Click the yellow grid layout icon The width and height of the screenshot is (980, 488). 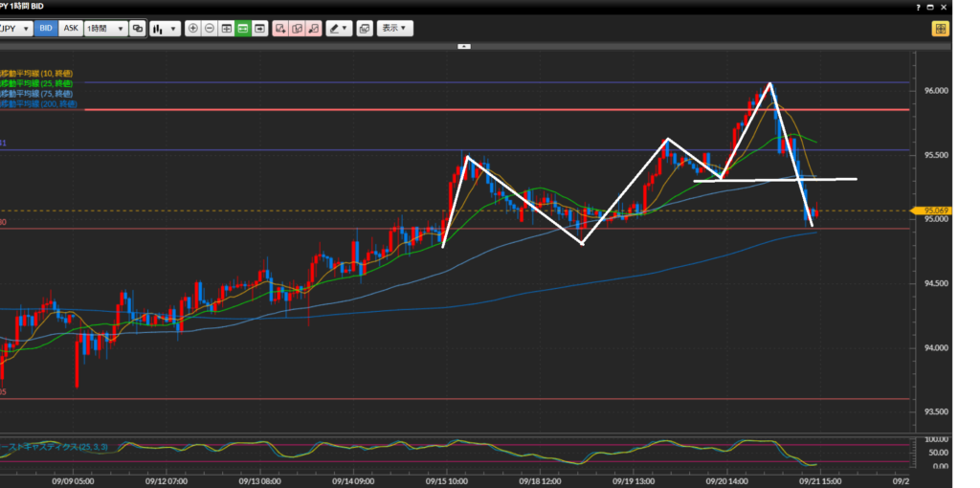pyautogui.click(x=941, y=29)
